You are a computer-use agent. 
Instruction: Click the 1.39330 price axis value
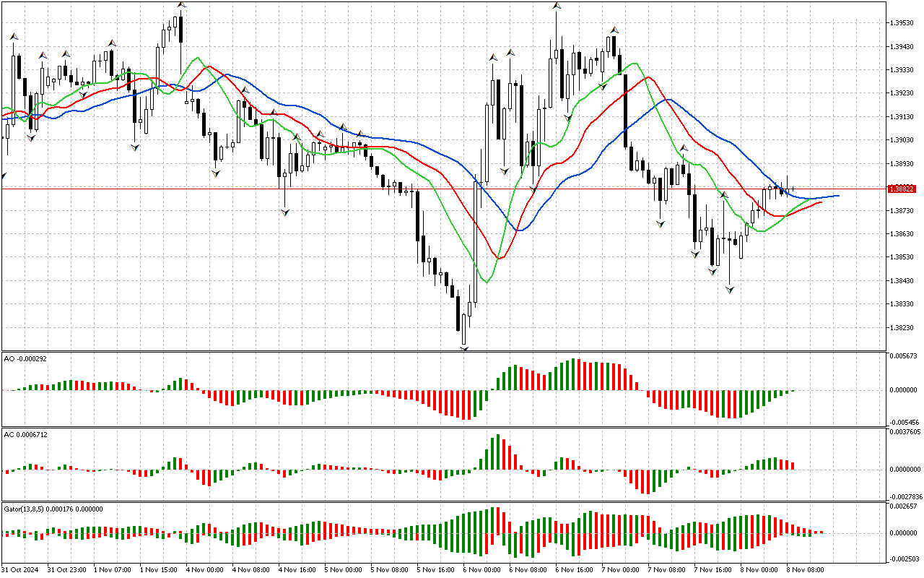[x=902, y=70]
